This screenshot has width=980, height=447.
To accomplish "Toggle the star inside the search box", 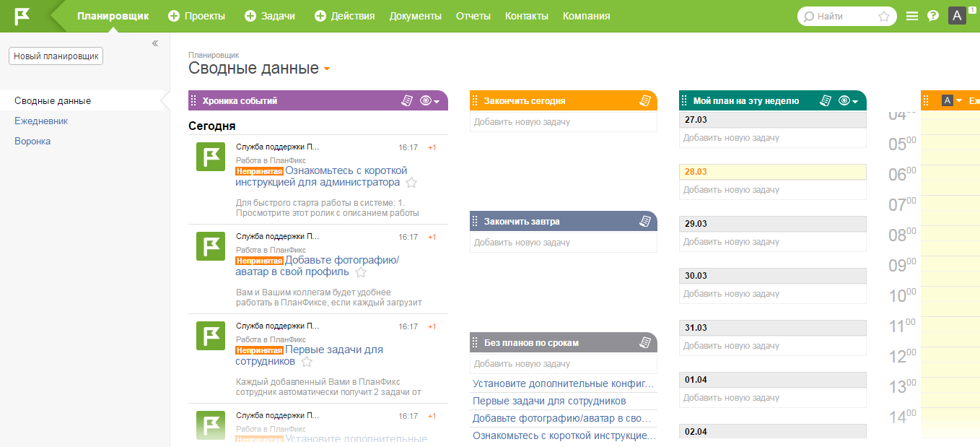I will pos(883,16).
